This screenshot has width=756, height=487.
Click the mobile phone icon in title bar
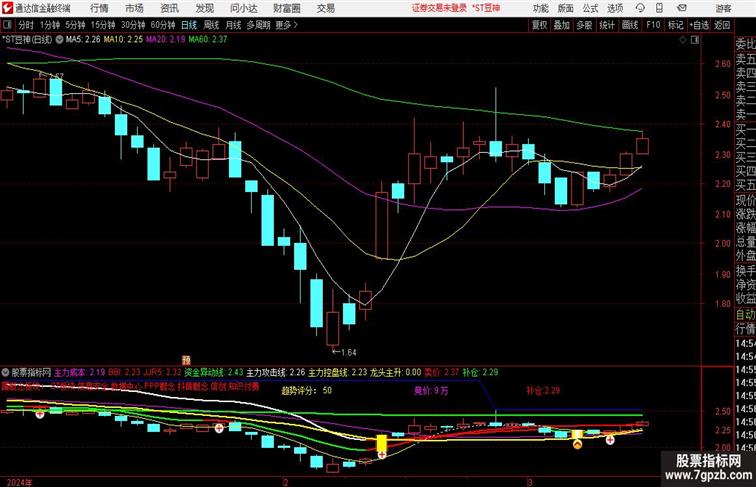click(660, 8)
